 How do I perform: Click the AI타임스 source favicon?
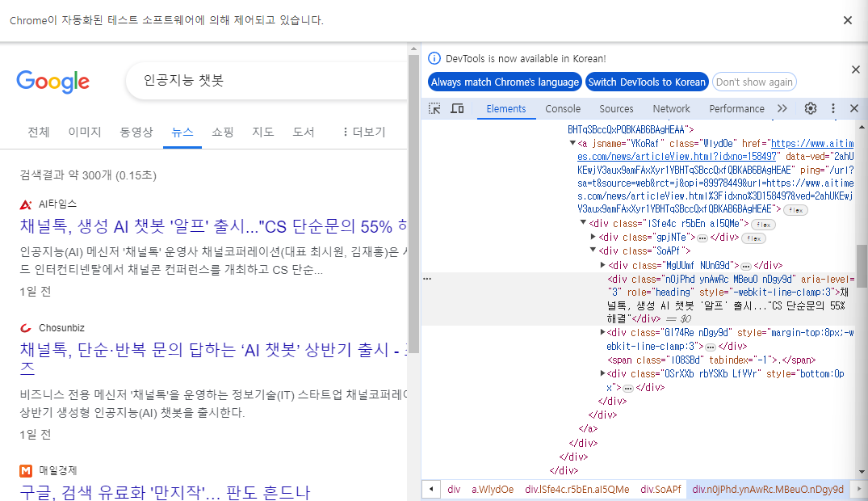pos(26,204)
